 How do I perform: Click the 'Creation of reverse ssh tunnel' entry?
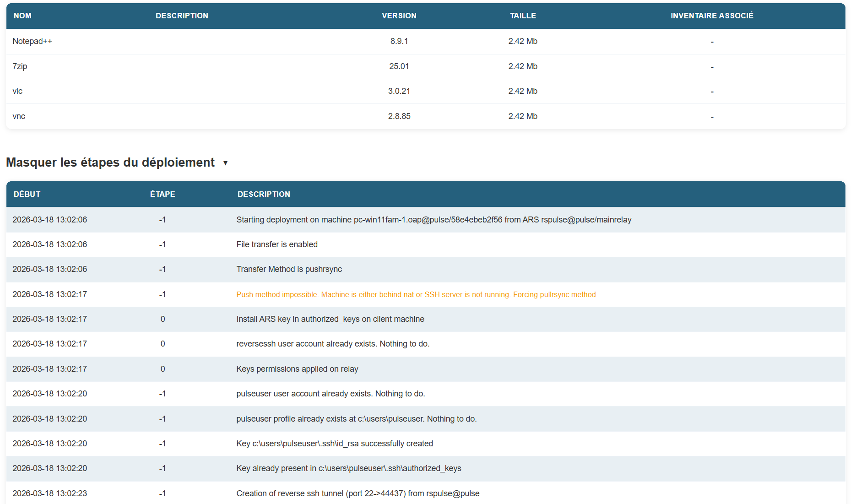tap(358, 493)
